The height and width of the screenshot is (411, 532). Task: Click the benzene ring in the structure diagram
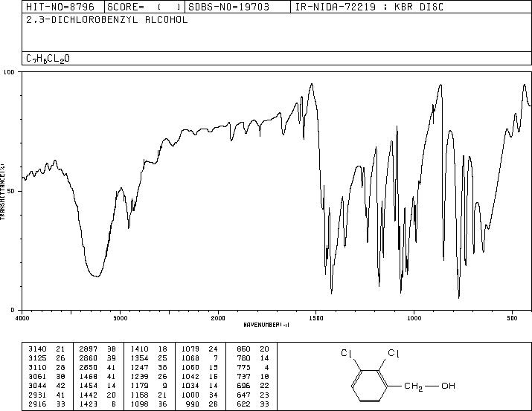(369, 386)
